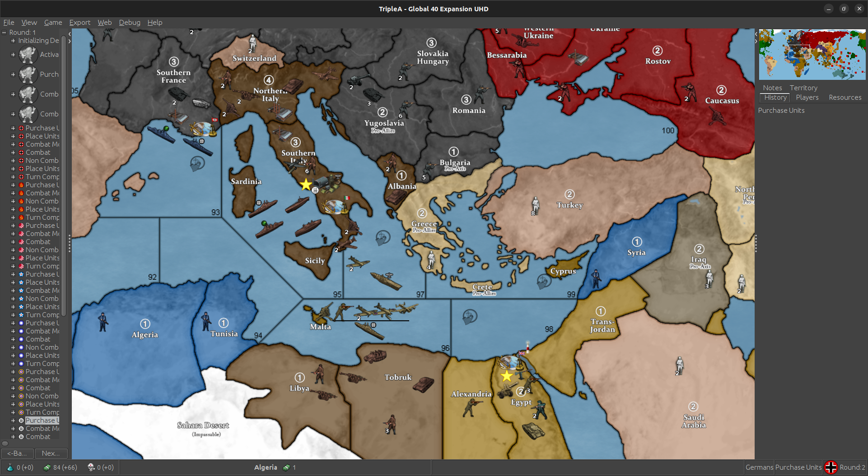Switch to the Territory tab
The width and height of the screenshot is (868, 476).
pyautogui.click(x=803, y=88)
